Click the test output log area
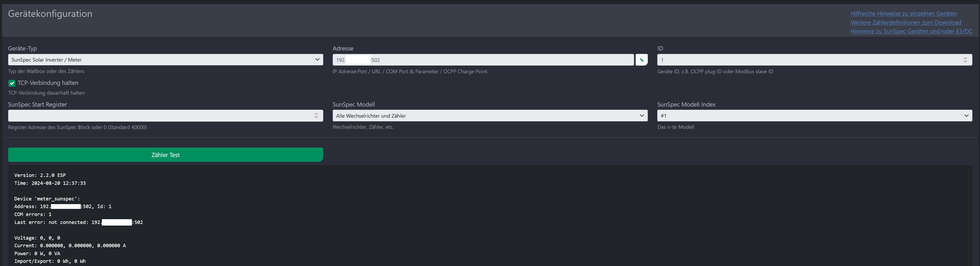The image size is (980, 266). (490, 215)
